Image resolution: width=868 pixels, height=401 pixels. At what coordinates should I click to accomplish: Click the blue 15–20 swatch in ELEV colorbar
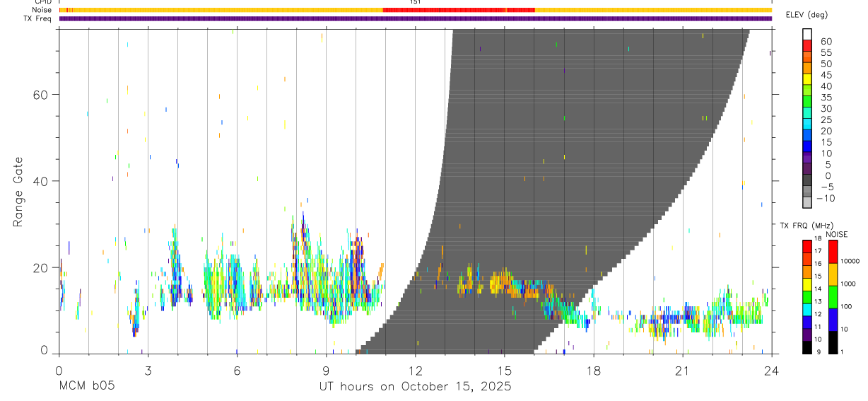coord(807,135)
